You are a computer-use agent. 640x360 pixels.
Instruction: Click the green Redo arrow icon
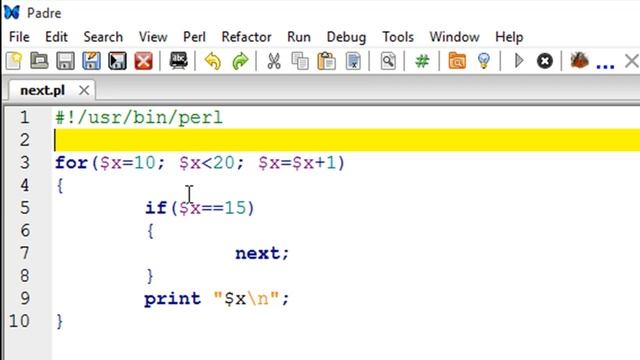(x=240, y=61)
